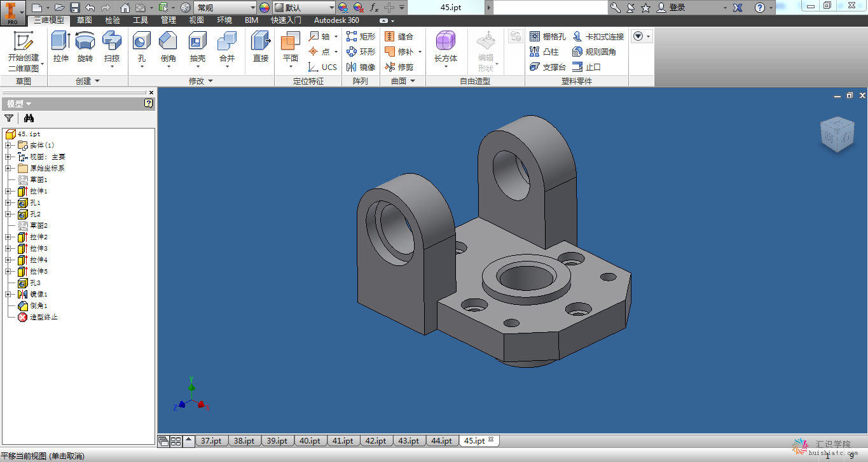Click the search input field in title bar

coord(551,8)
